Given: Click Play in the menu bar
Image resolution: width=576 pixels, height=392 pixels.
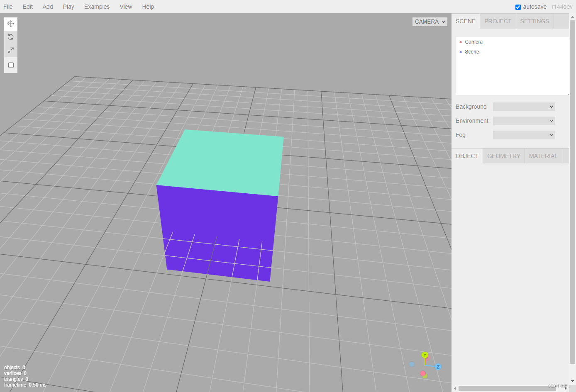Looking at the screenshot, I should coord(68,7).
